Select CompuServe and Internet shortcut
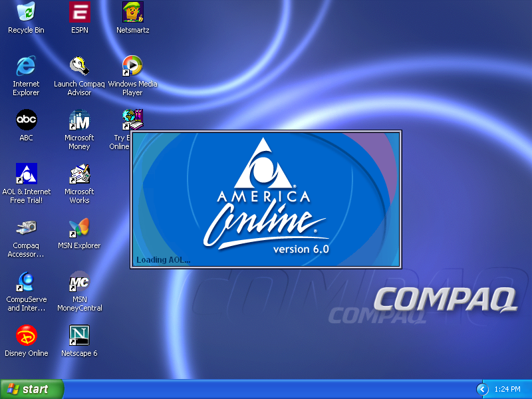Viewport: 532px width, 399px height. [26, 281]
